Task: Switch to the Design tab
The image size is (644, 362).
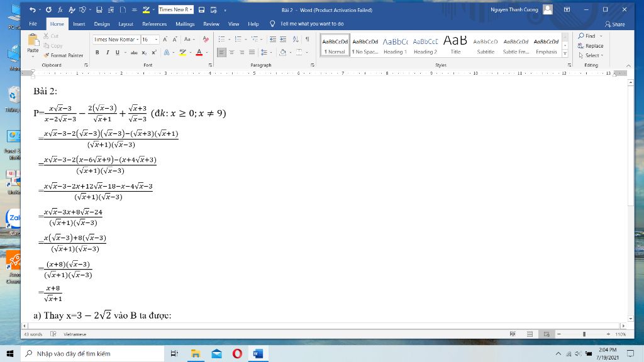Action: [x=102, y=24]
